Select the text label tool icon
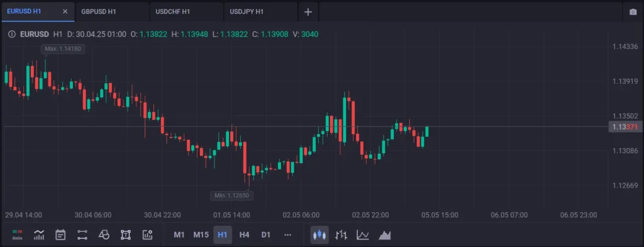Viewport: 644px width, 247px height. click(126, 235)
